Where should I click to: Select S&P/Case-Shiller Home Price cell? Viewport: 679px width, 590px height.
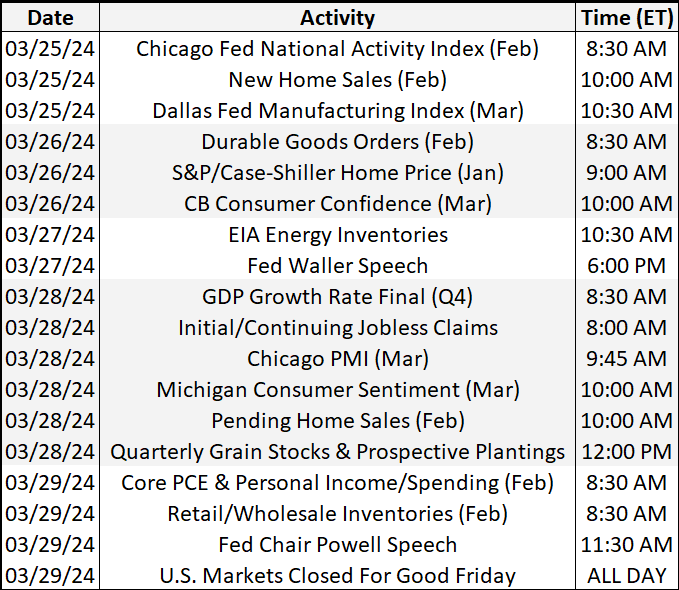point(337,172)
